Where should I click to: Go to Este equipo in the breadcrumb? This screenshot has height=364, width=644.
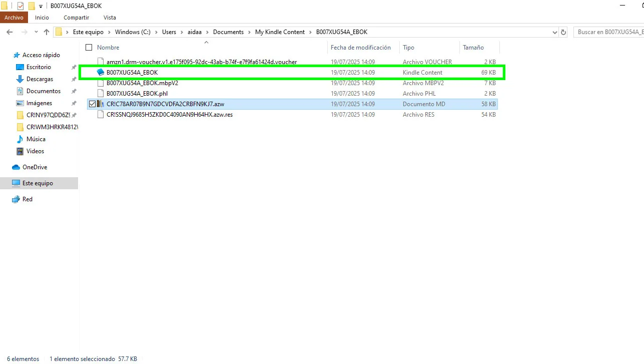tap(88, 32)
